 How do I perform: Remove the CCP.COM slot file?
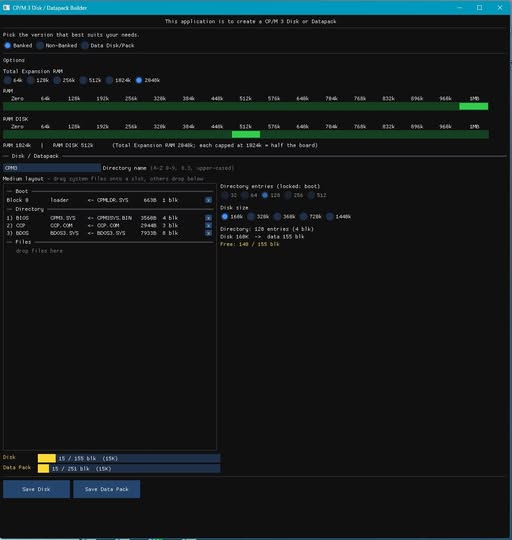pos(208,226)
